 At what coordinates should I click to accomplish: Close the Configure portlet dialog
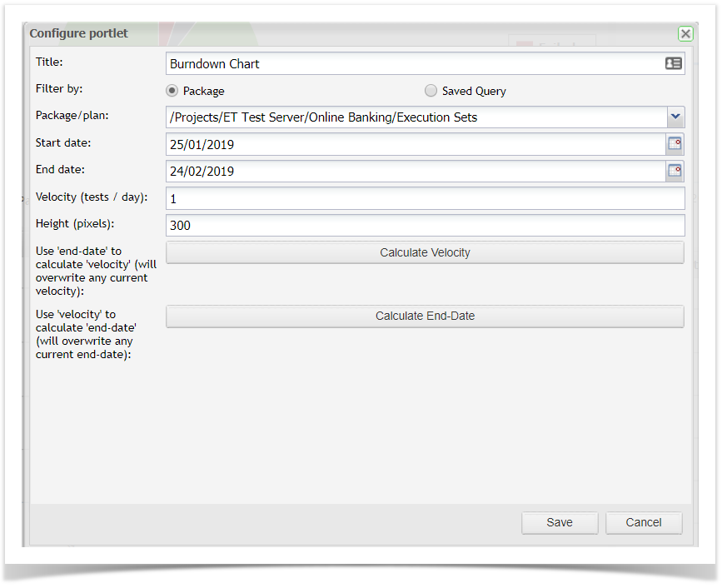click(x=685, y=33)
